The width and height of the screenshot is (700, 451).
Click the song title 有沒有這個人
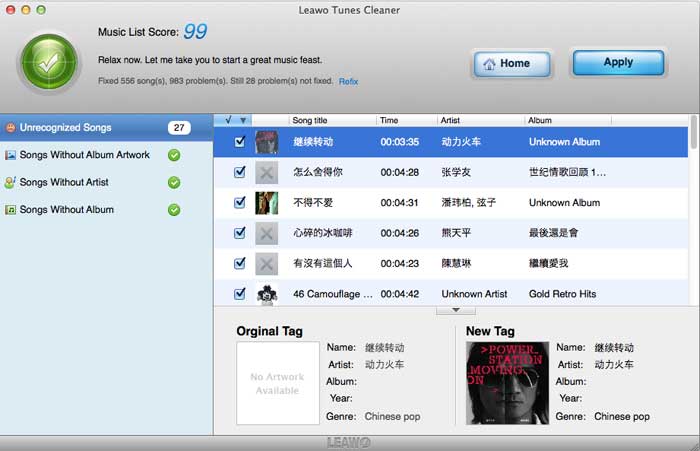(323, 263)
